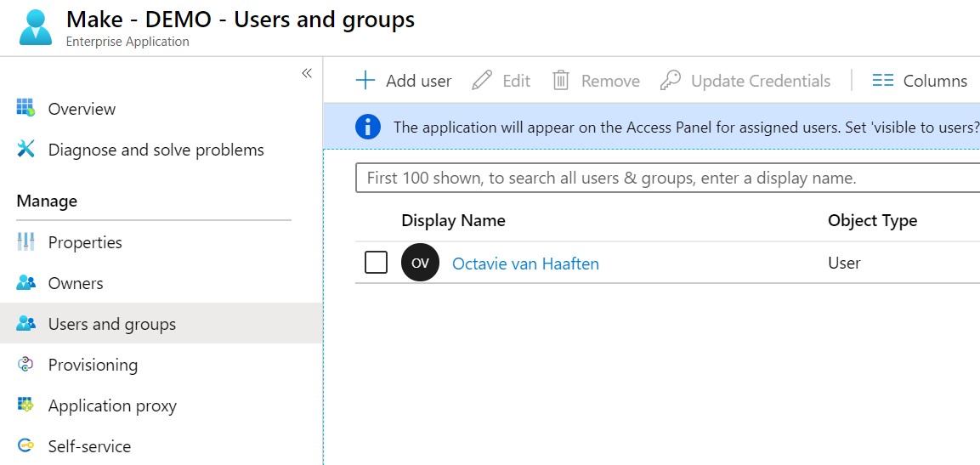
Task: Click the Overview grid icon
Action: (x=25, y=108)
